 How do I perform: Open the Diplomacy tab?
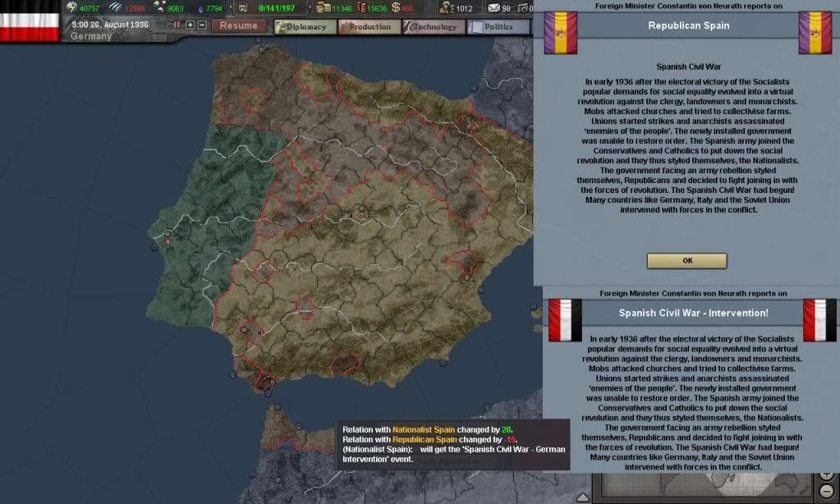(305, 27)
